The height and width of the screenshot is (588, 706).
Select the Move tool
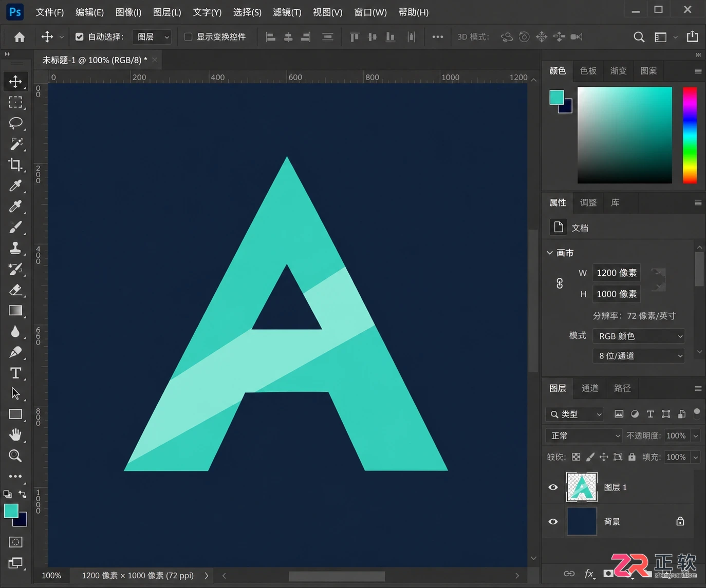click(x=15, y=81)
